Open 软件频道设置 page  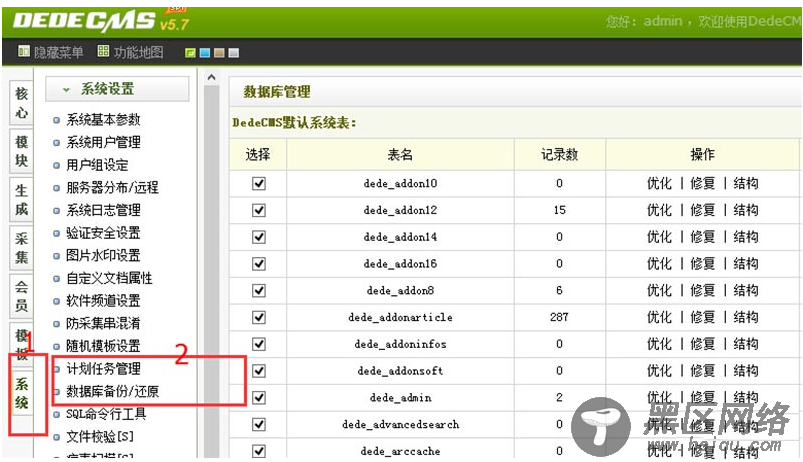click(103, 301)
